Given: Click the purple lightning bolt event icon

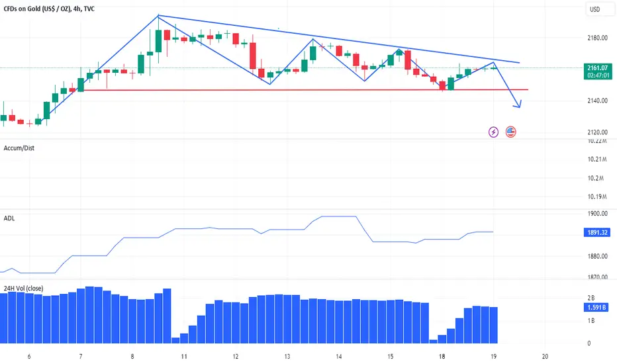Looking at the screenshot, I should point(493,132).
